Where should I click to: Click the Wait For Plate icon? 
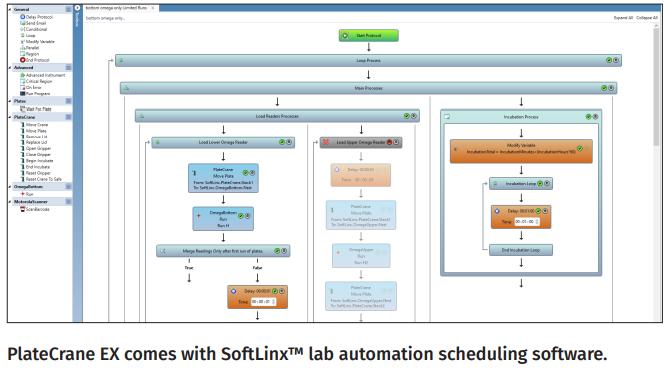click(23, 109)
